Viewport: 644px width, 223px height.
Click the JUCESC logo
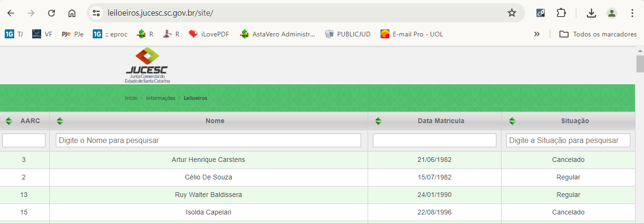(147, 65)
